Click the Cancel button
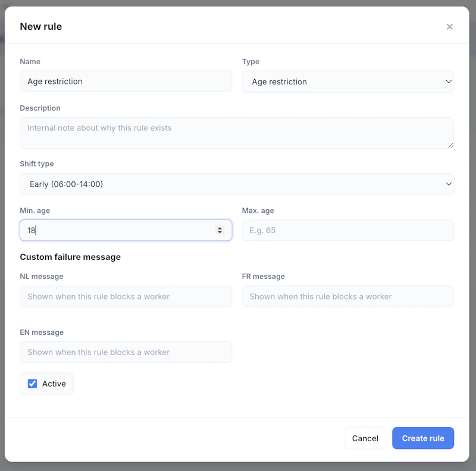 click(x=365, y=438)
